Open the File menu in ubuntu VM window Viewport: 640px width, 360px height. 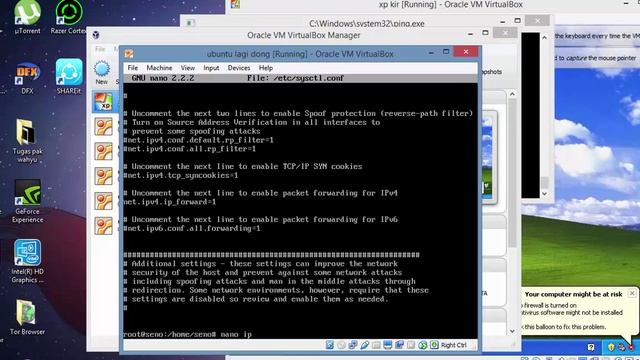(x=133, y=68)
